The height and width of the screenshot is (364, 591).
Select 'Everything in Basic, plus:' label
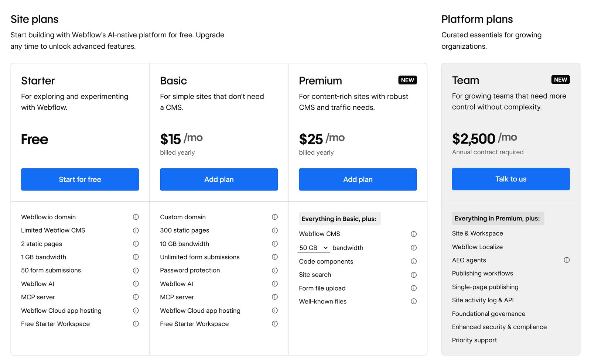click(339, 219)
